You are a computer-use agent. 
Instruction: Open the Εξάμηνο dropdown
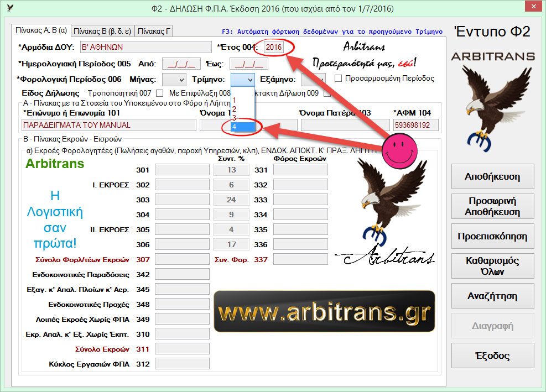[x=314, y=80]
